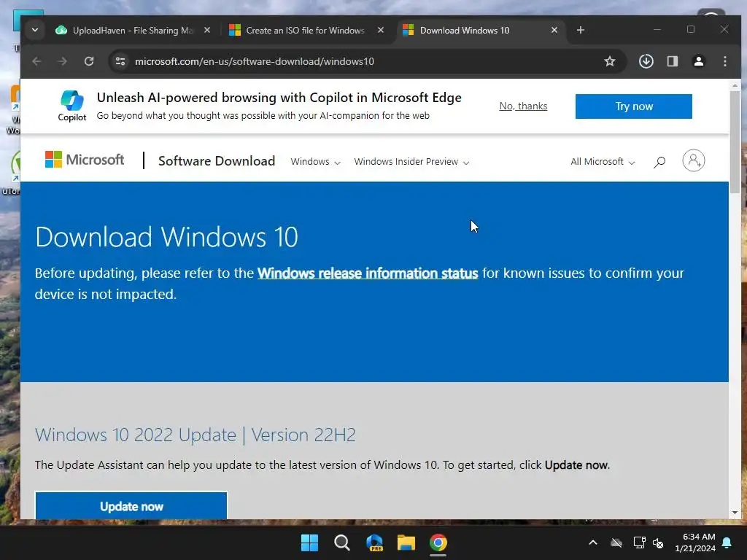
Task: Click the Copilot logo in banner
Action: point(72,106)
